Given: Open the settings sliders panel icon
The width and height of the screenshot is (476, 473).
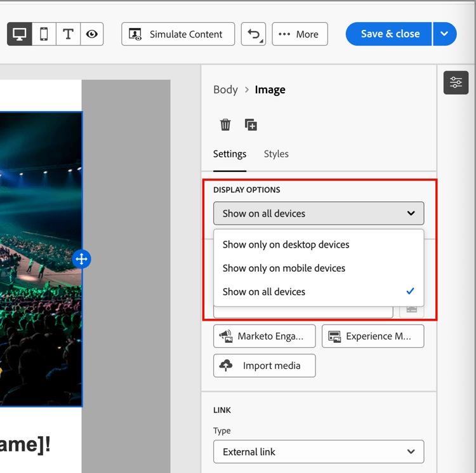Looking at the screenshot, I should [456, 83].
